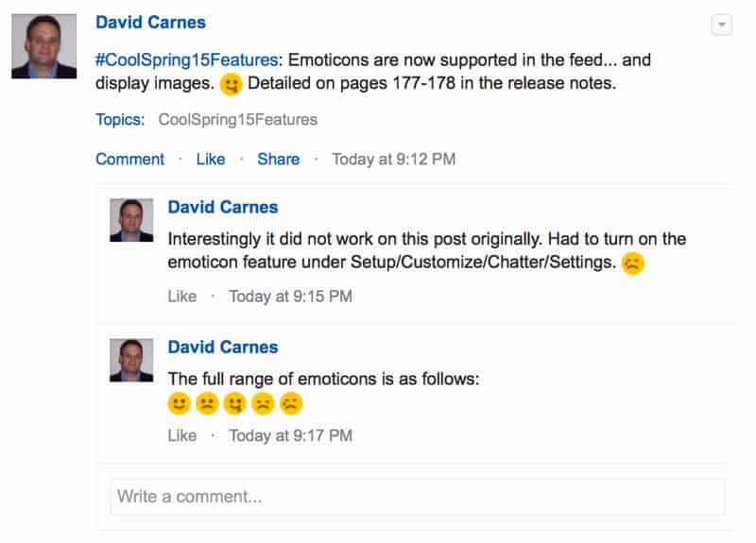
Task: Select the CoolSpring15Features topic link
Action: (238, 120)
